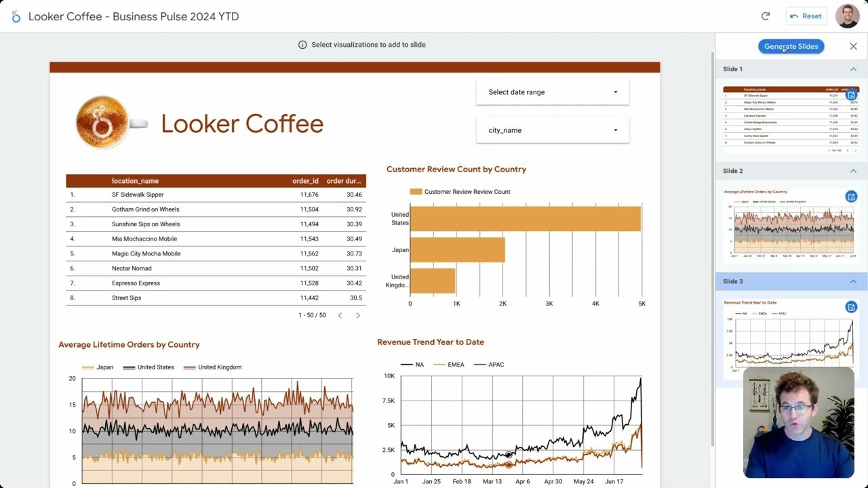The width and height of the screenshot is (868, 488).
Task: Click the Japan review count bar
Action: [458, 249]
